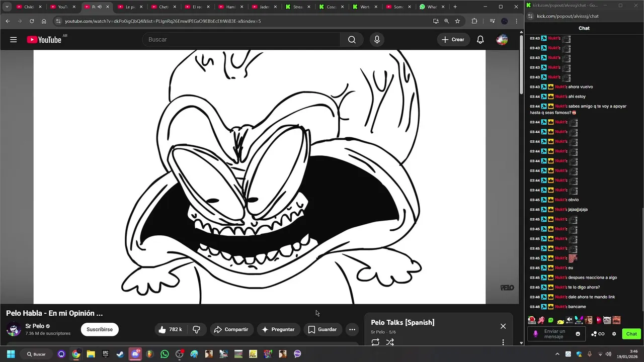This screenshot has width=644, height=362.
Task: Go to the YouTube home logo
Action: (x=44, y=40)
